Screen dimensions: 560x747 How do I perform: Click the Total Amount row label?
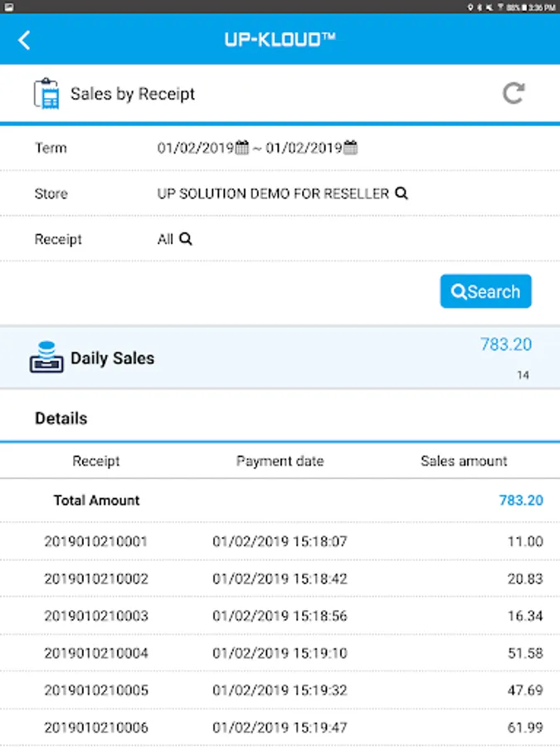[96, 500]
